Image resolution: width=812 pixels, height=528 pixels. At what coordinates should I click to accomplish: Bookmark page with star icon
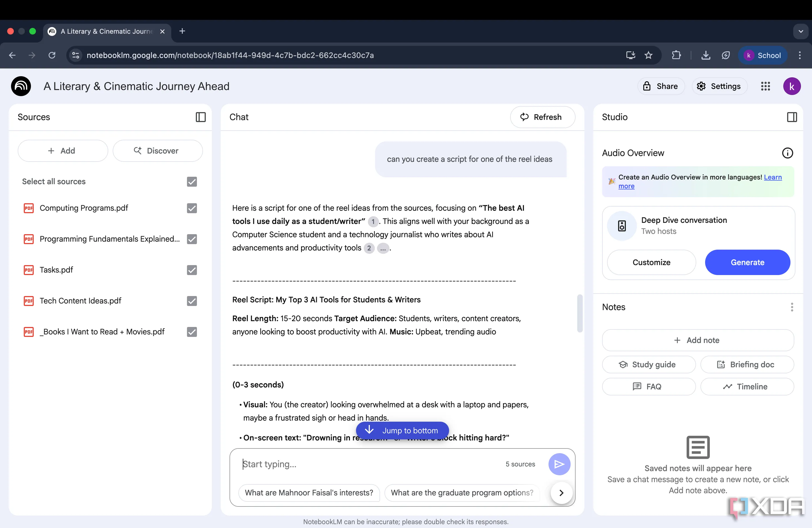648,55
